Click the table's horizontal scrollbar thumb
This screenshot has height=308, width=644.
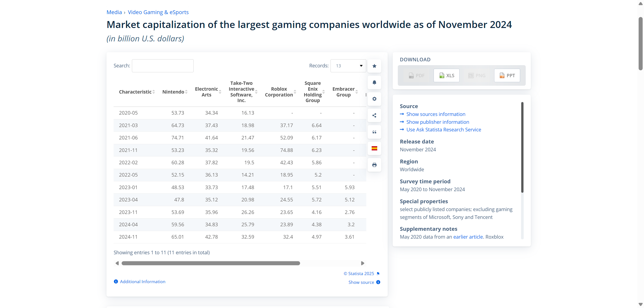pyautogui.click(x=211, y=263)
